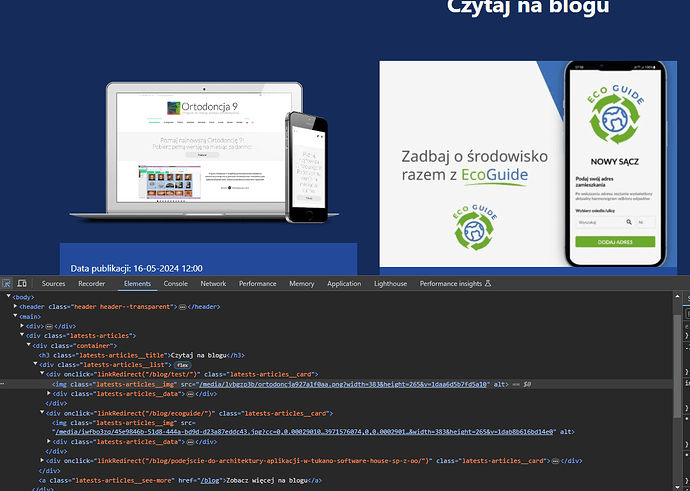Collapse the blog/ecoguide card div
The image size is (690, 491).
point(40,412)
